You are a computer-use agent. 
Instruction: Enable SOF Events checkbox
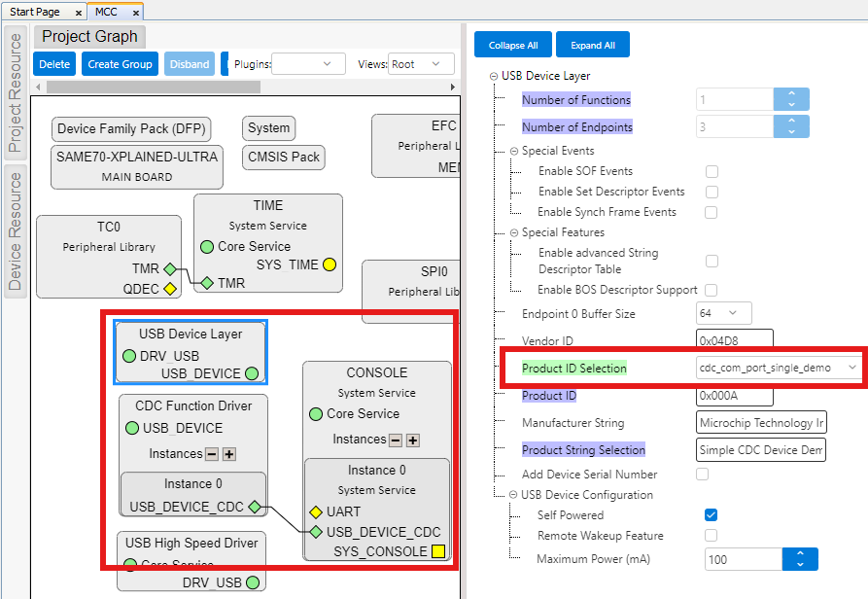coord(712,171)
